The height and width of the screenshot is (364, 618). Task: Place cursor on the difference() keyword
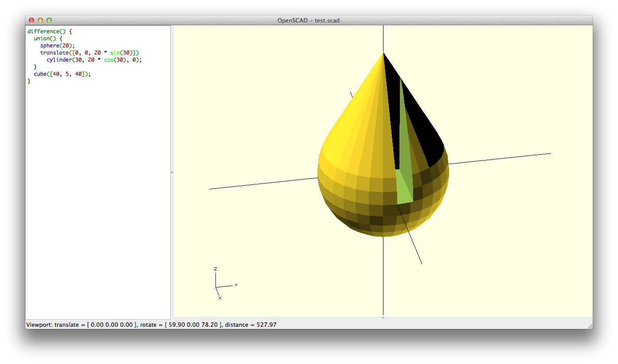[43, 31]
